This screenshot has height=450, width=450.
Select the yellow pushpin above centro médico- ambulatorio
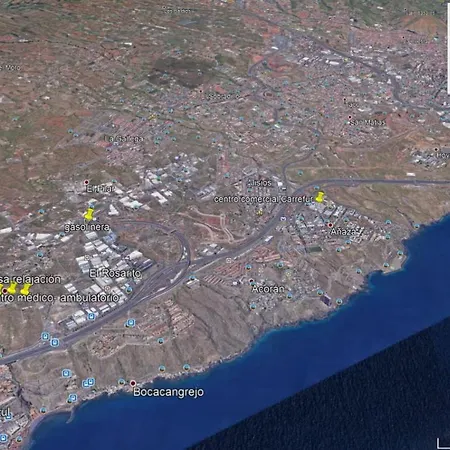pos(26,289)
